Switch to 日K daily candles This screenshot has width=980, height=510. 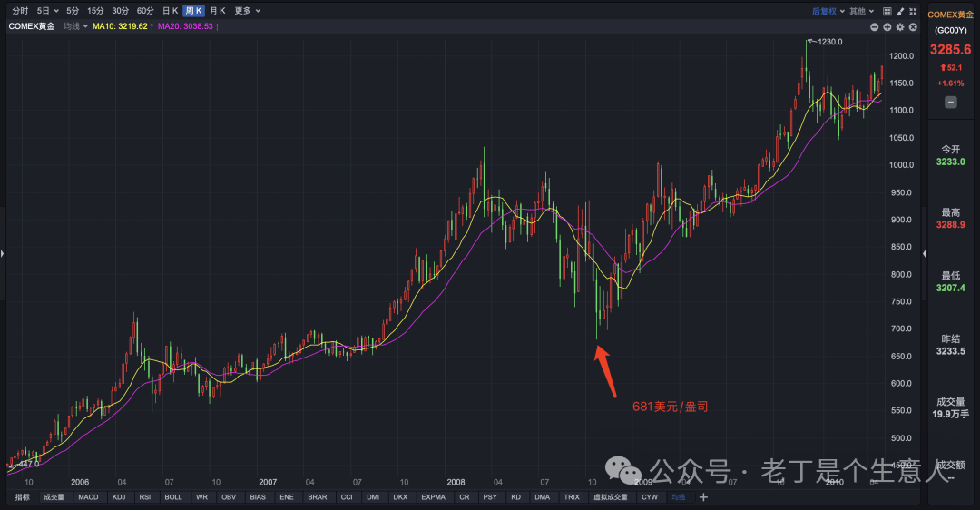pos(170,11)
